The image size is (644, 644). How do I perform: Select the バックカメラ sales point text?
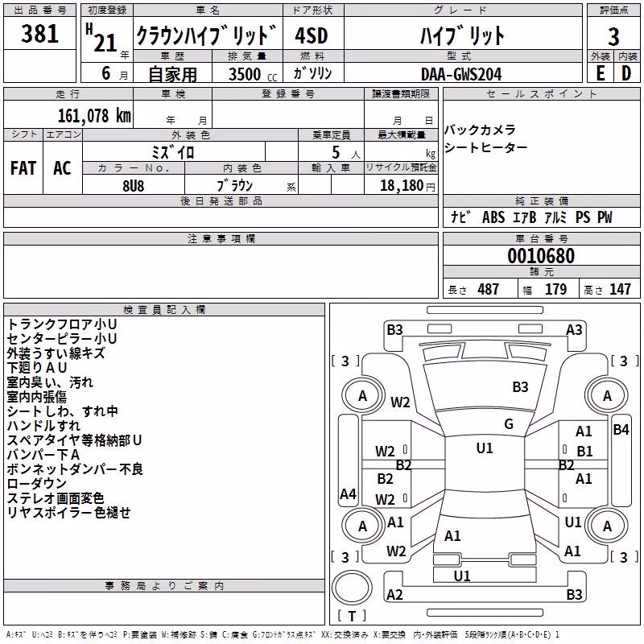pos(480,130)
